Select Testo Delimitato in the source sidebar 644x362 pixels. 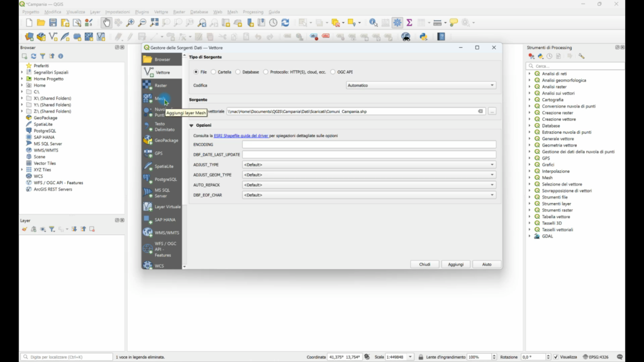click(162, 126)
